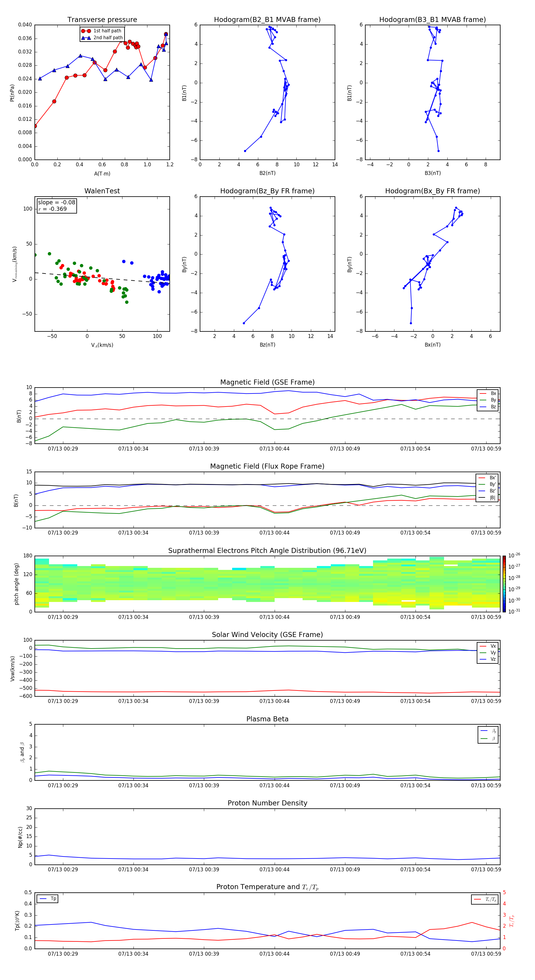Click the 'Solar Wind Velocity (GSE Frame)' title
Image resolution: width=535 pixels, height=980 pixels.
pyautogui.click(x=267, y=635)
